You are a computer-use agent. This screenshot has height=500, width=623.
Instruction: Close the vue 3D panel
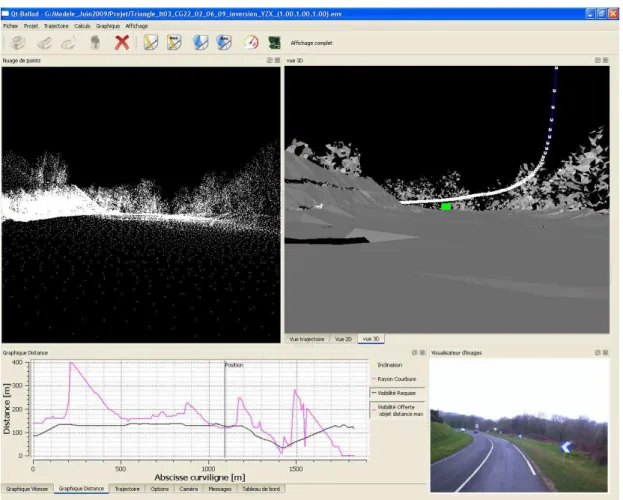point(606,60)
